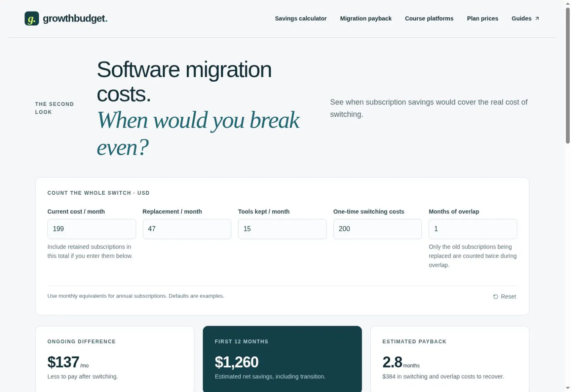
Task: Click the 'COUNT THE WHOLE SWITCH · USD' heading
Action: coord(98,193)
